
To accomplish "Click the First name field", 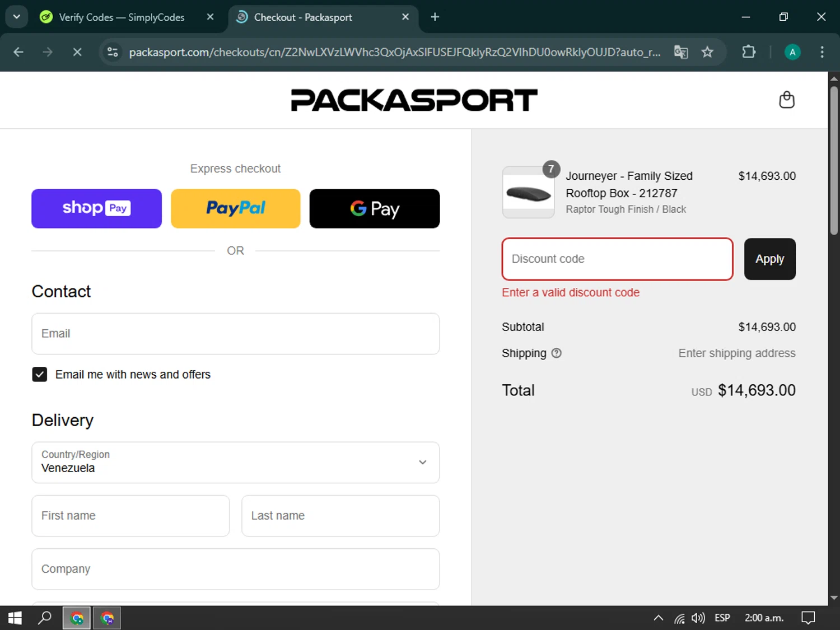I will click(130, 516).
